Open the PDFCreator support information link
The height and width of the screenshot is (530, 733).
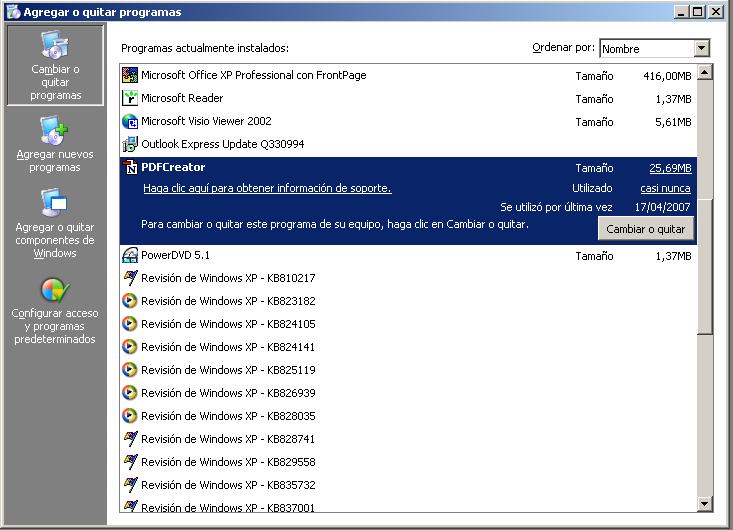[x=267, y=188]
